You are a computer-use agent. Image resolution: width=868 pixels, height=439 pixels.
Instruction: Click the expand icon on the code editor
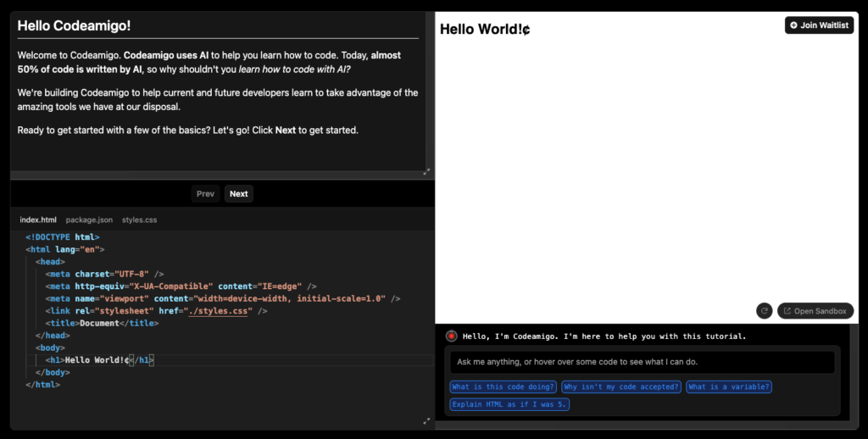tap(426, 420)
